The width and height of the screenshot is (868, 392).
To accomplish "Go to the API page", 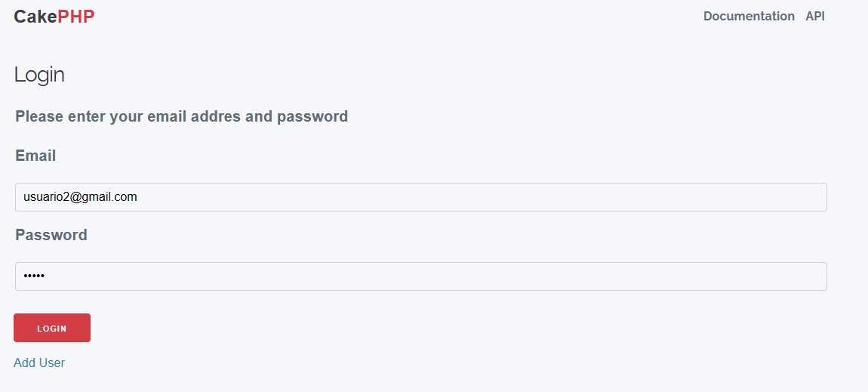I will pos(814,16).
